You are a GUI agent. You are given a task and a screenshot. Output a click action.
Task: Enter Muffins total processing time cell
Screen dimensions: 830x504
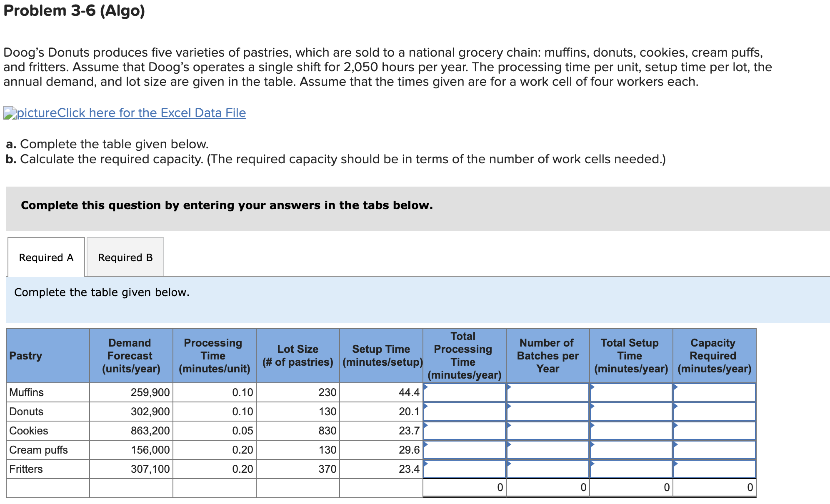pos(464,392)
